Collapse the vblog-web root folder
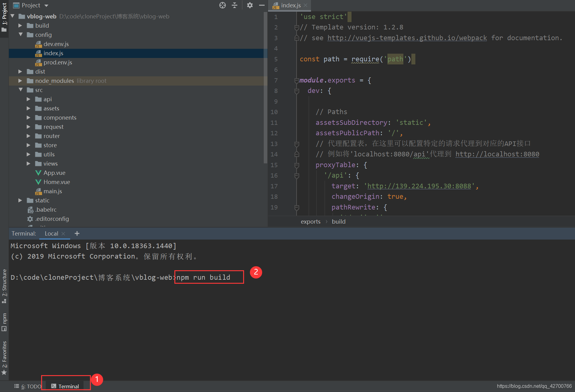 tap(13, 16)
